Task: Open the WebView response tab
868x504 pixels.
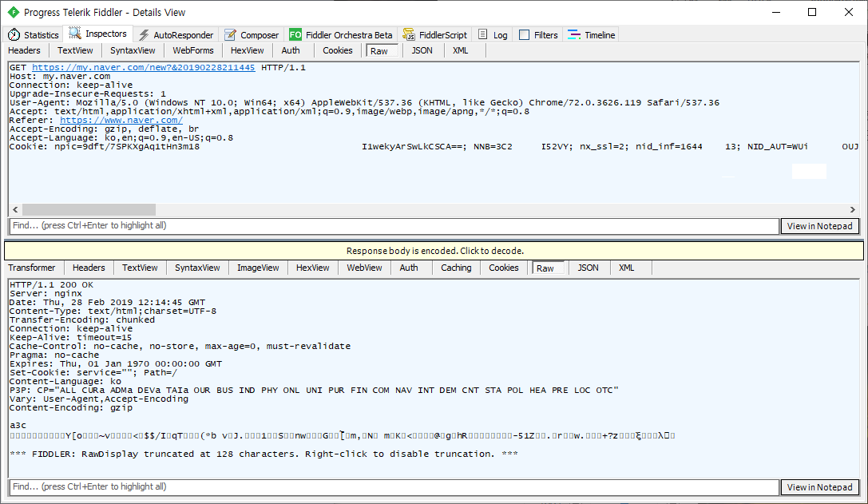Action: 364,268
